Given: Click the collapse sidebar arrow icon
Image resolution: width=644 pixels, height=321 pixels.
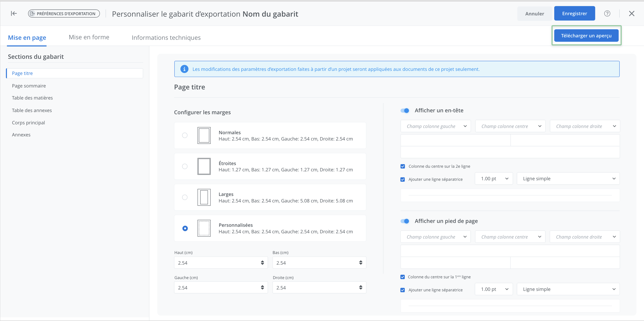Looking at the screenshot, I should pyautogui.click(x=14, y=13).
